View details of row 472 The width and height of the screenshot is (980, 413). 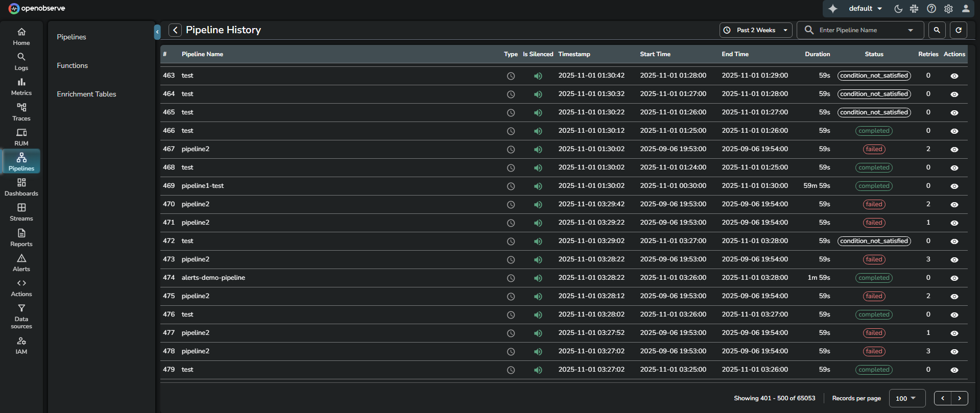[x=954, y=241]
